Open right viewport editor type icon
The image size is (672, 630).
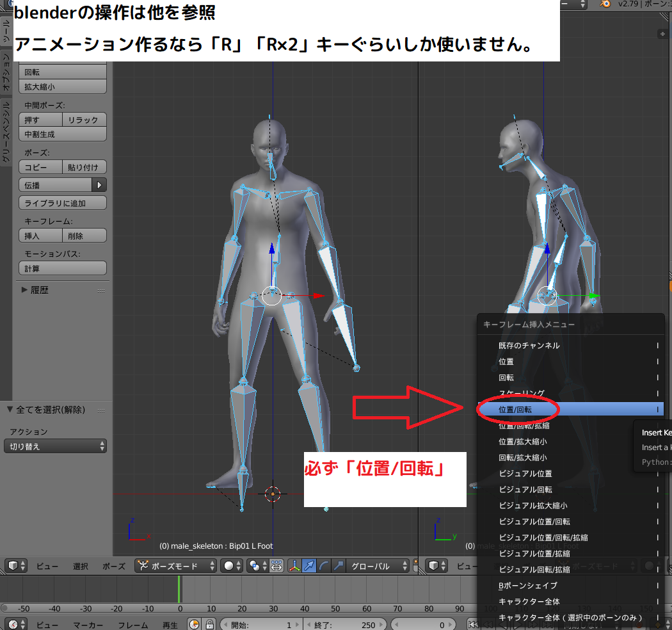tap(437, 566)
